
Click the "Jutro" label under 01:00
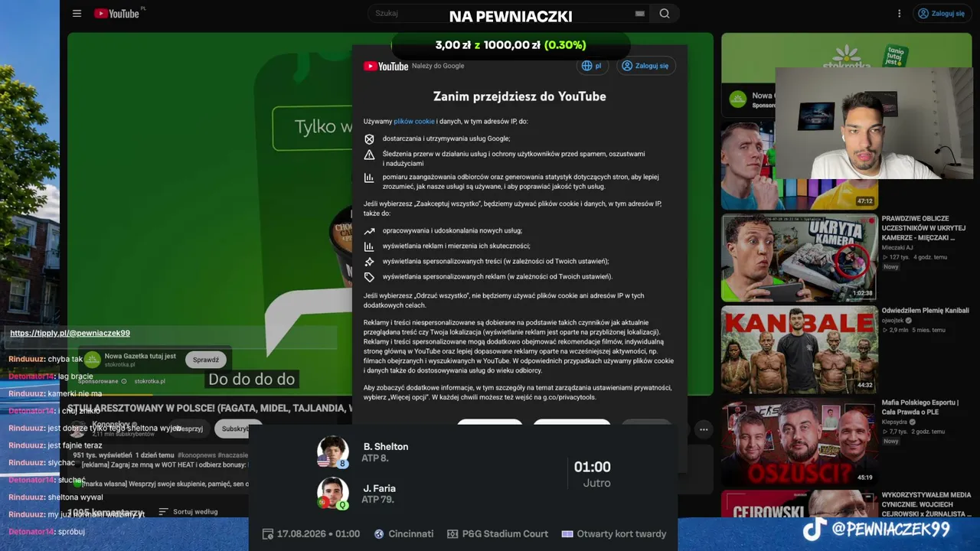click(596, 484)
